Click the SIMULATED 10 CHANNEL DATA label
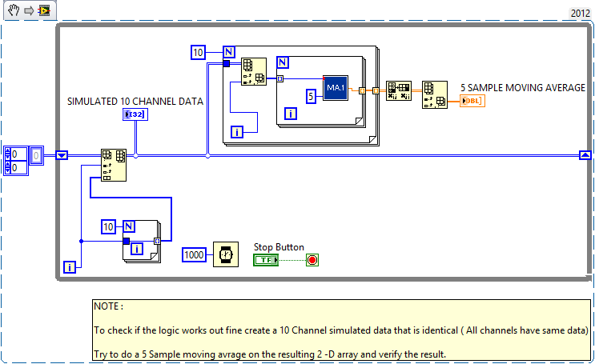The image size is (595, 364). pyautogui.click(x=135, y=102)
